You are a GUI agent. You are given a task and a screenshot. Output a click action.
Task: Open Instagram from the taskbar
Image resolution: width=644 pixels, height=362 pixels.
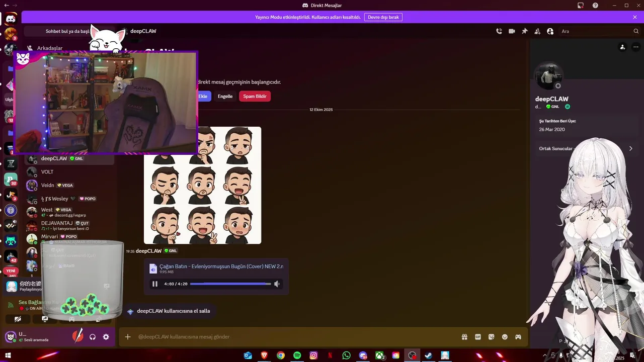(x=313, y=355)
